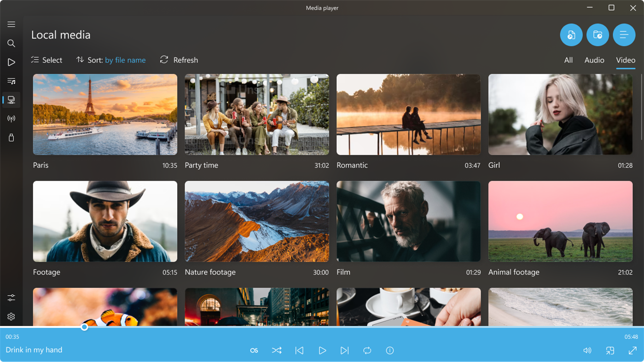Open the Play queue from the sidebar
This screenshot has width=644, height=362.
click(11, 62)
